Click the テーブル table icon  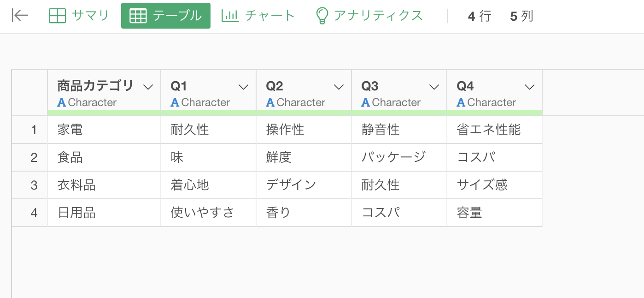138,16
